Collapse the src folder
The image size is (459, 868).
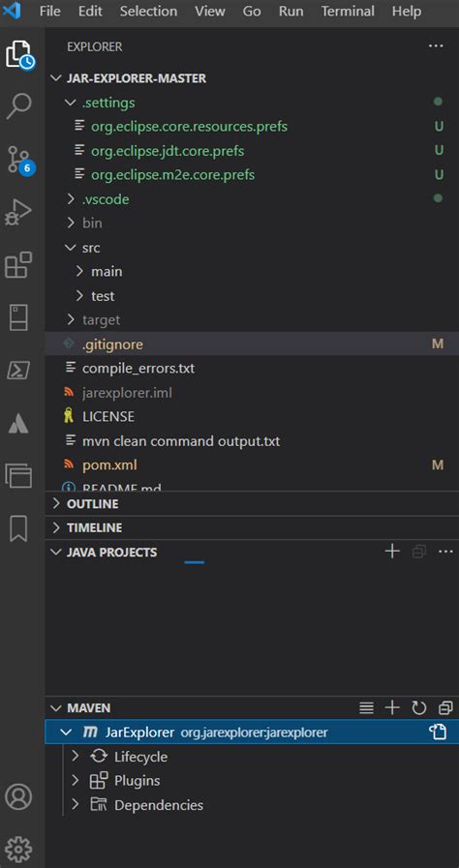click(x=70, y=248)
